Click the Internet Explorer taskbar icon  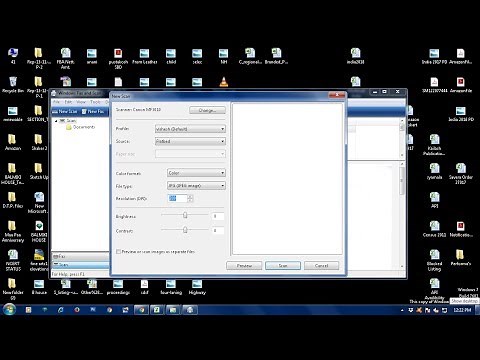click(x=60, y=310)
